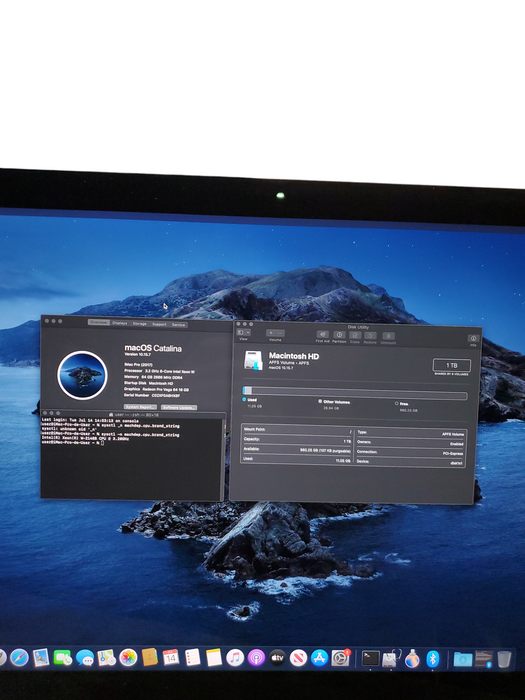Click the Erase icon in Disk Utility

click(x=355, y=335)
